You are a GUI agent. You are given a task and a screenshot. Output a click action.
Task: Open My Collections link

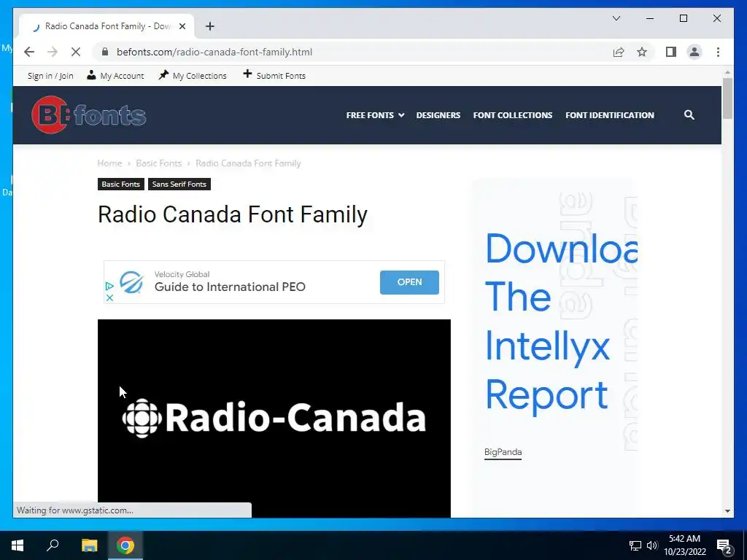point(193,76)
